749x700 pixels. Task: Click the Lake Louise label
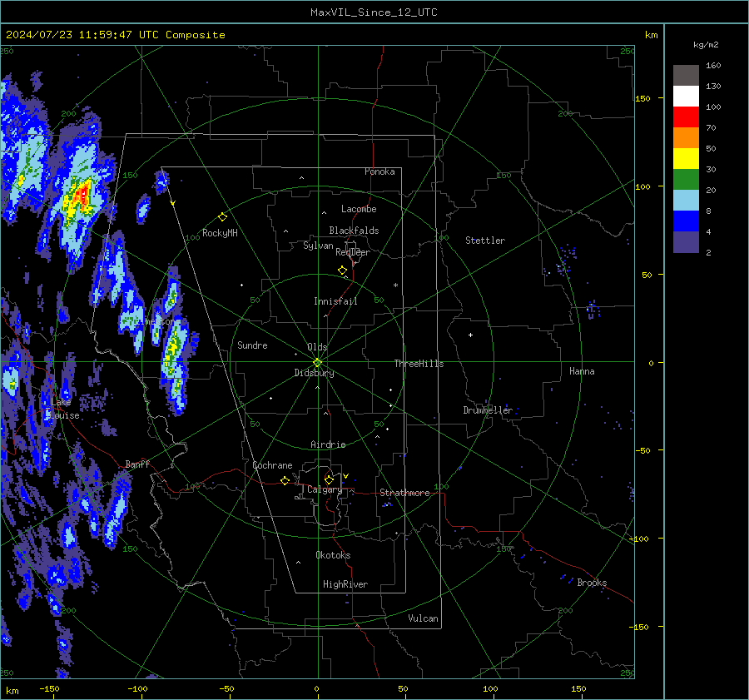[65, 409]
